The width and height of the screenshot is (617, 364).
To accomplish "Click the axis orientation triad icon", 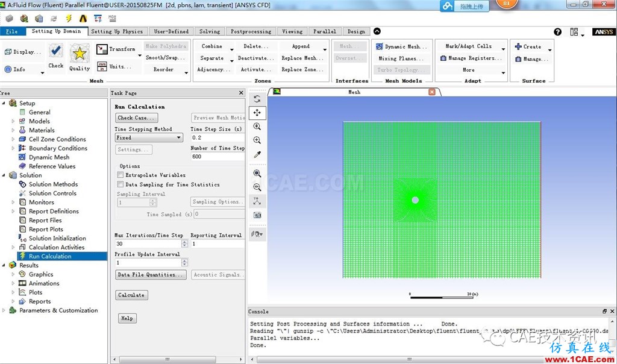I will point(257,201).
